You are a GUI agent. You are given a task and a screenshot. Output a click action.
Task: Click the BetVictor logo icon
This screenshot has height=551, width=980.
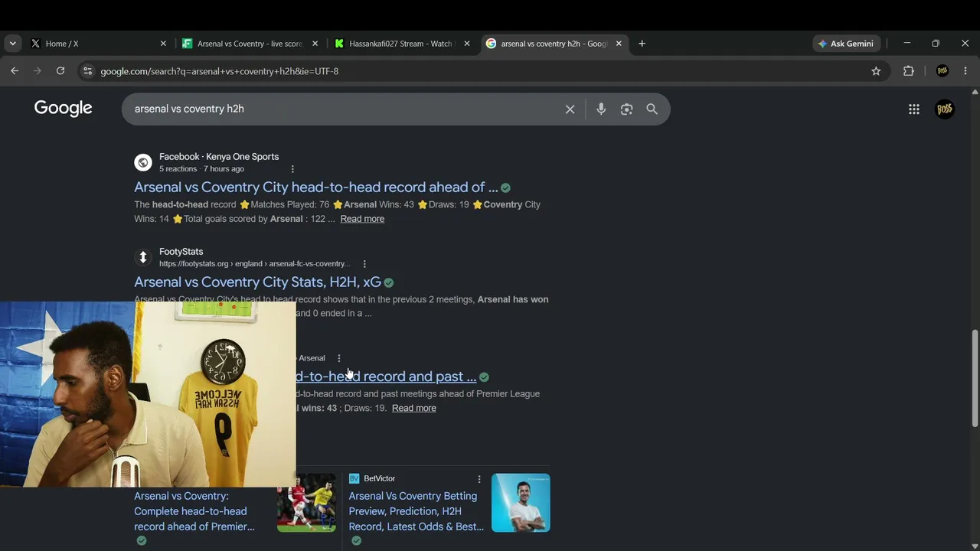click(354, 478)
